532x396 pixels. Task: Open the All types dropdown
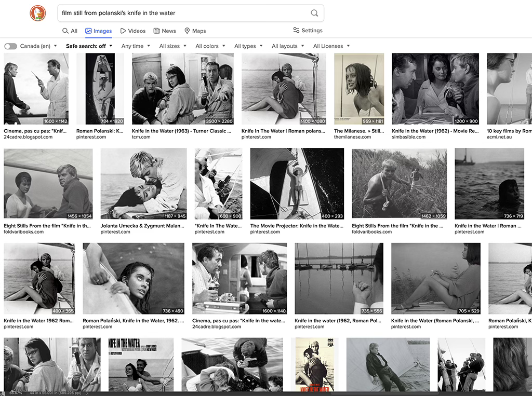248,46
